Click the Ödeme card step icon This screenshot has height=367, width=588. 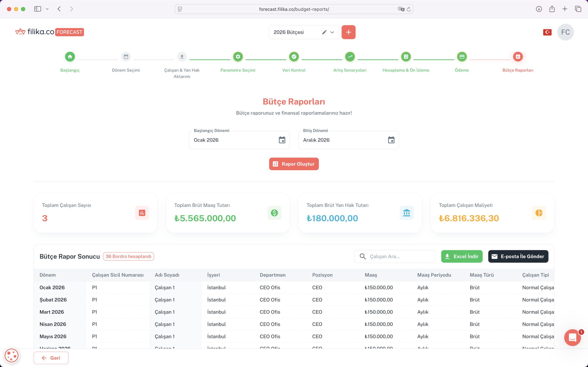462,57
